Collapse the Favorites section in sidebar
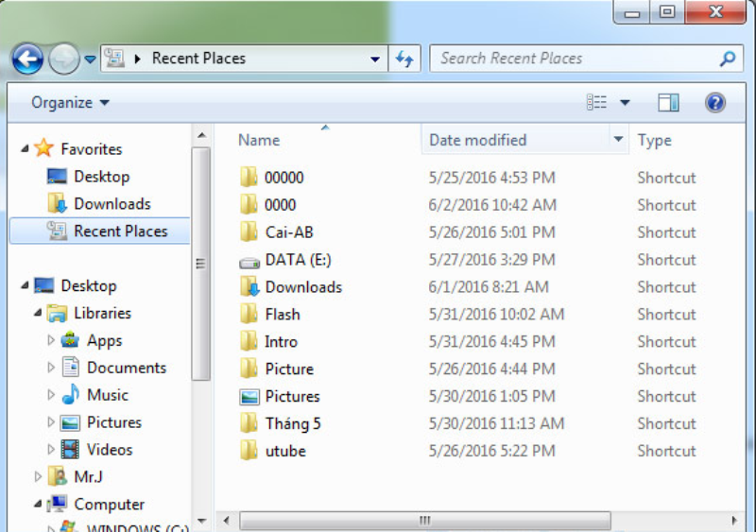The image size is (756, 532). [x=25, y=148]
